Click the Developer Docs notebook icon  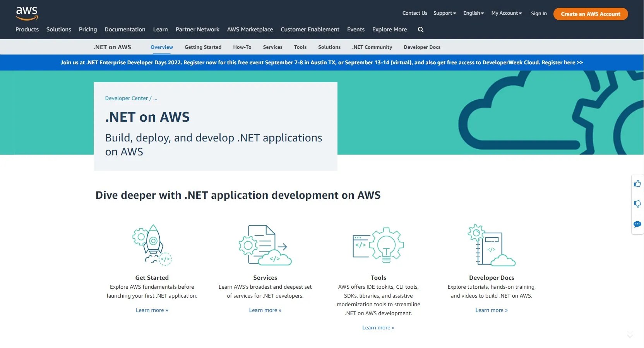[x=492, y=245]
